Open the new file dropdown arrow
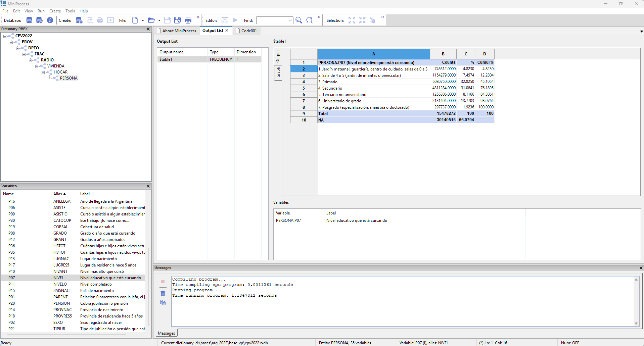 tap(143, 20)
